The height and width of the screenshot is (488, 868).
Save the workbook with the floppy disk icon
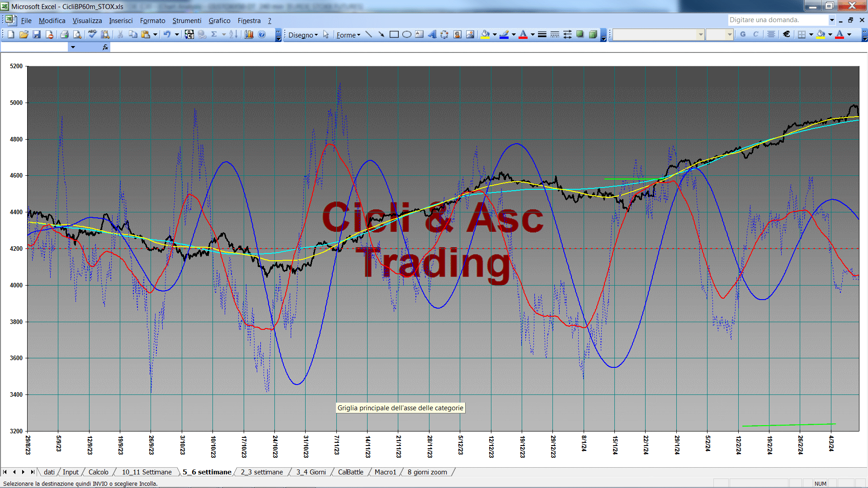pyautogui.click(x=37, y=35)
